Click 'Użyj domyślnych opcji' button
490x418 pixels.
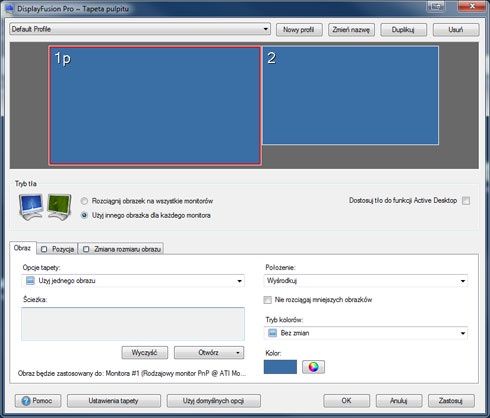click(213, 401)
